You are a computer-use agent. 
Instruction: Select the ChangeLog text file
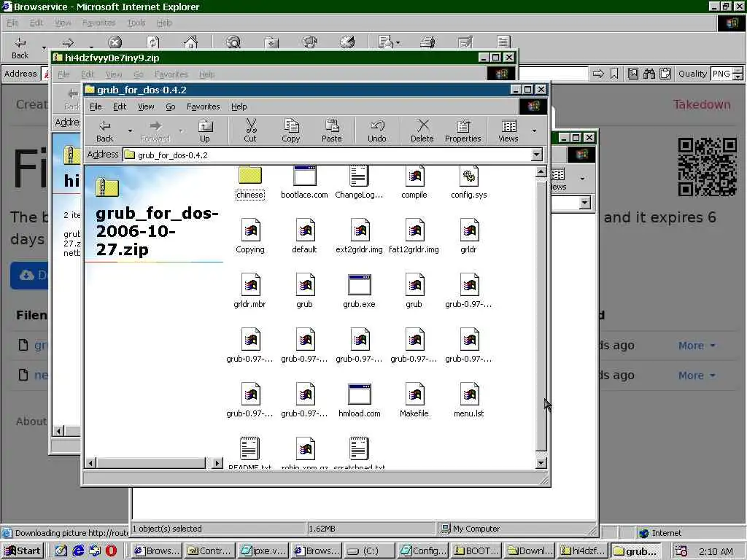[359, 183]
